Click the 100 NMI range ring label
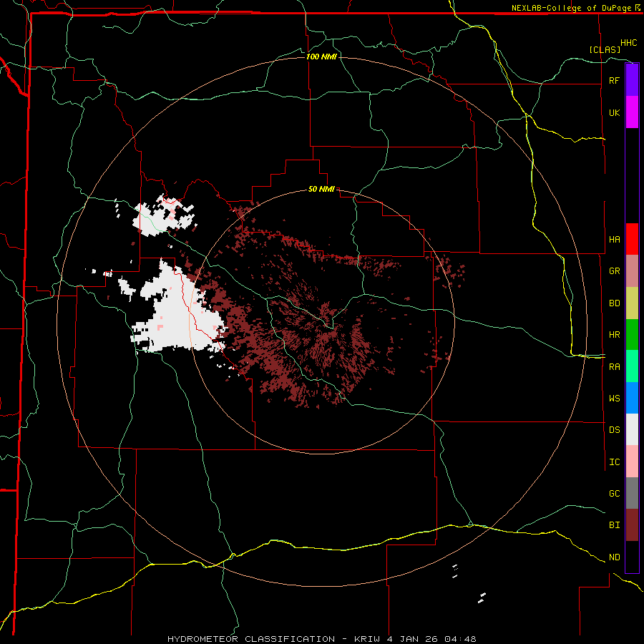The image size is (644, 644). (x=321, y=57)
